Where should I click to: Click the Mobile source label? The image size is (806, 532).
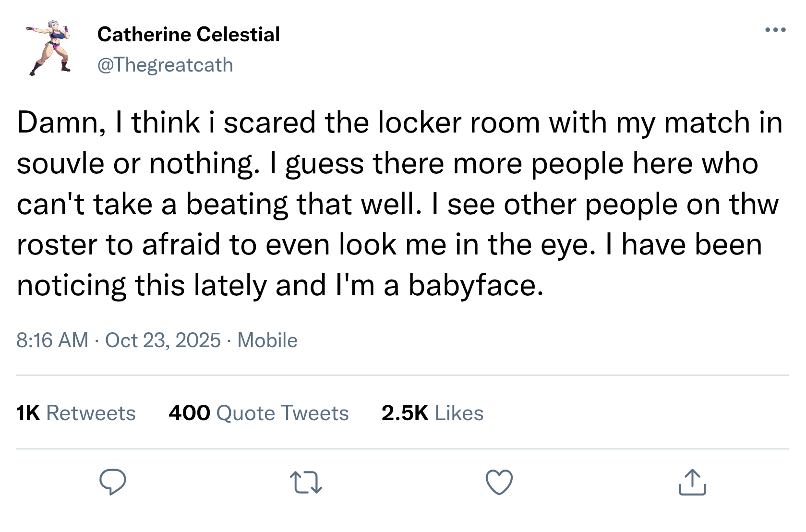pos(267,340)
